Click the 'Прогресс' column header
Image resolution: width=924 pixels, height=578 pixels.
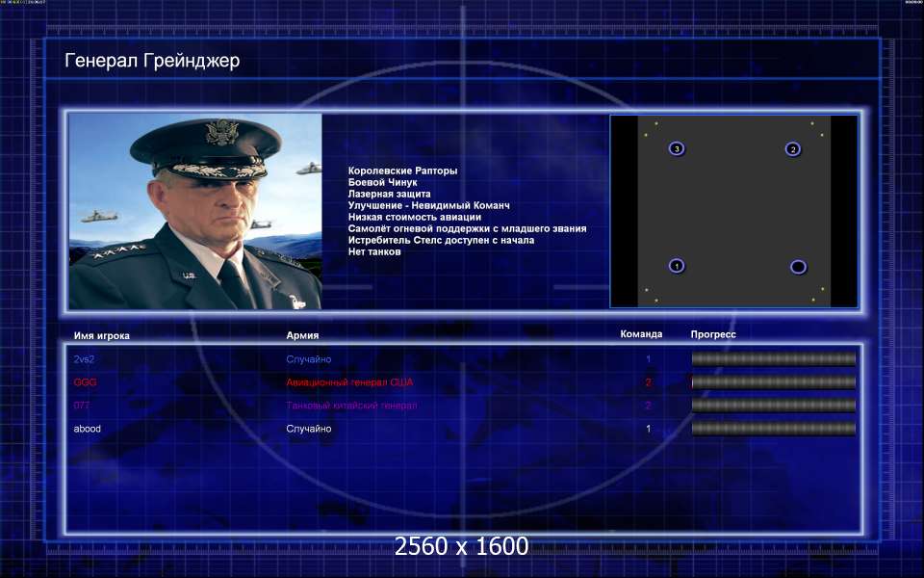[713, 335]
